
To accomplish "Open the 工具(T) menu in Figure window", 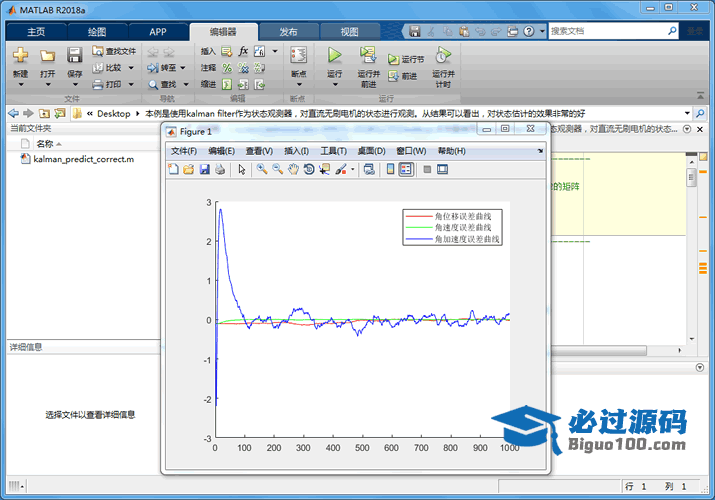I will 333,151.
